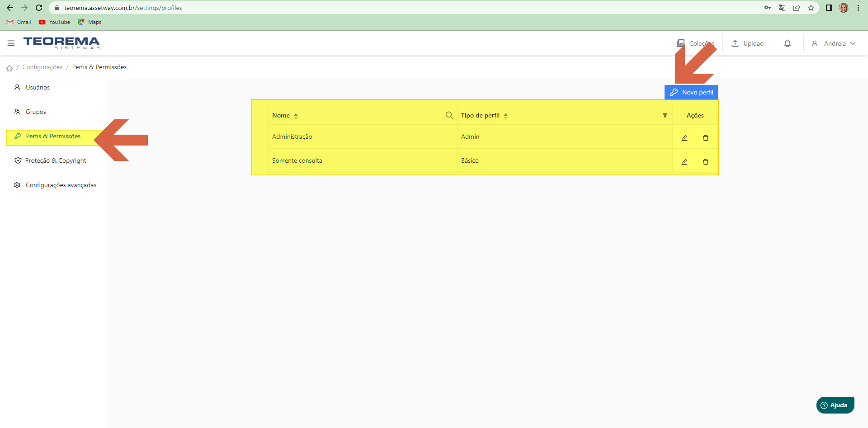Click the Básico profile type cell

(x=565, y=160)
